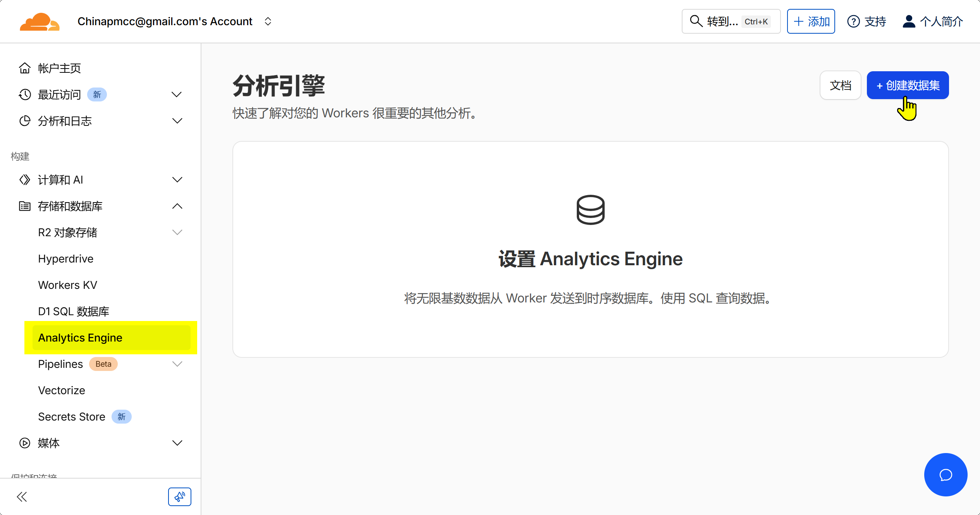
Task: Click the megaphone announcements icon
Action: pos(179,497)
